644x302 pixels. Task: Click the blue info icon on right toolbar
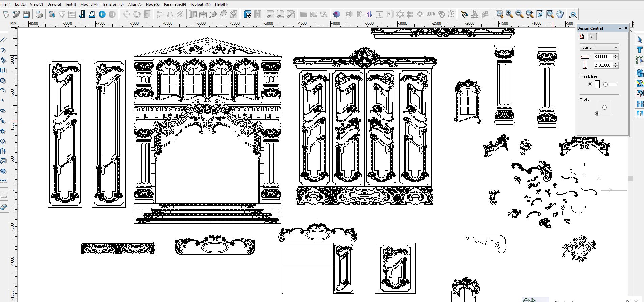pos(640,114)
